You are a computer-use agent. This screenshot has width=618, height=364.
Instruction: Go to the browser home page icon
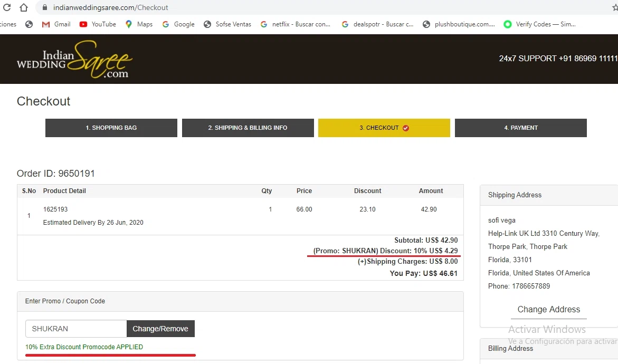pyautogui.click(x=24, y=7)
